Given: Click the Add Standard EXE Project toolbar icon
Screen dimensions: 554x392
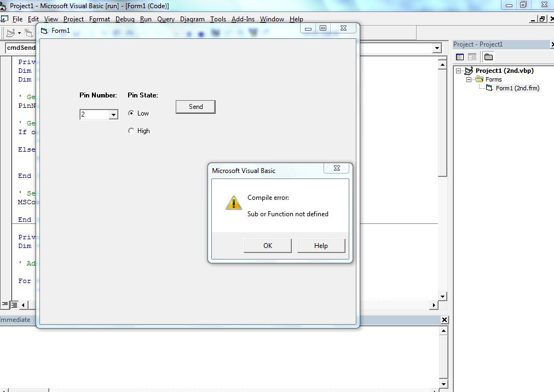Looking at the screenshot, I should click(10, 33).
